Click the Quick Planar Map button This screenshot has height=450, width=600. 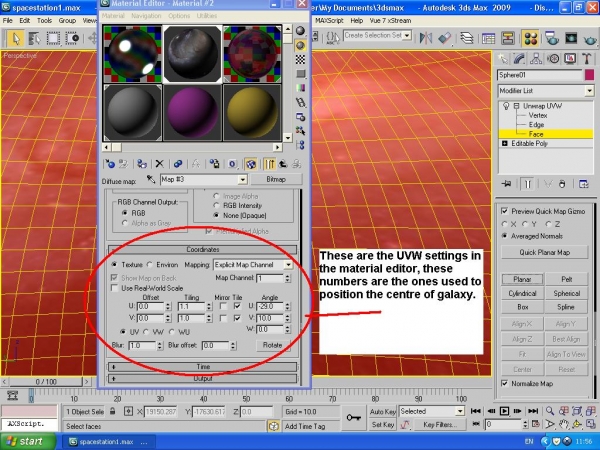coord(545,252)
